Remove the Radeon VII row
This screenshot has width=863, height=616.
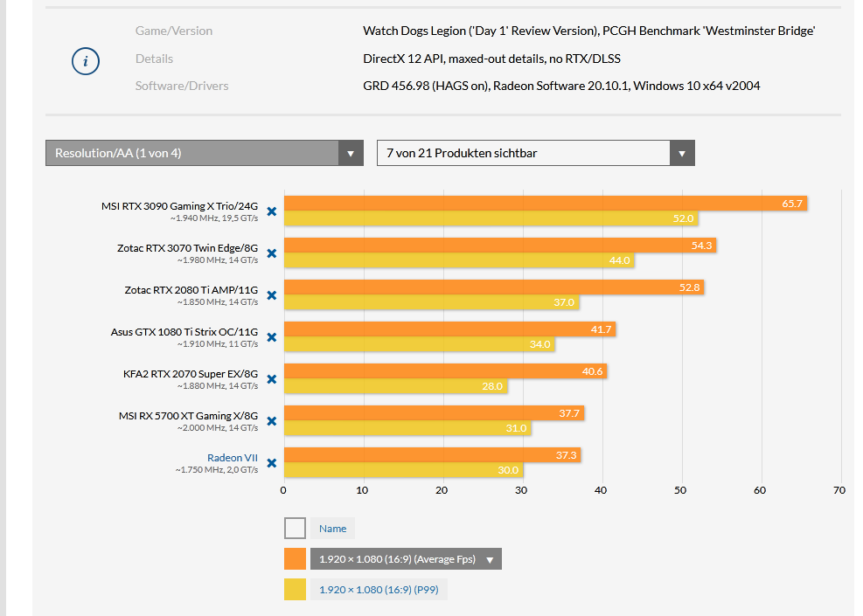pos(271,463)
